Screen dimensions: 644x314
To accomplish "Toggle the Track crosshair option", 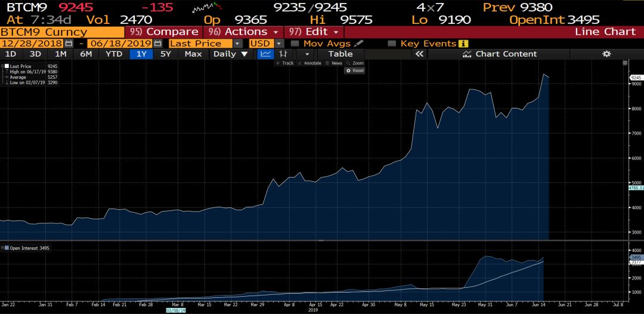I will tap(284, 63).
